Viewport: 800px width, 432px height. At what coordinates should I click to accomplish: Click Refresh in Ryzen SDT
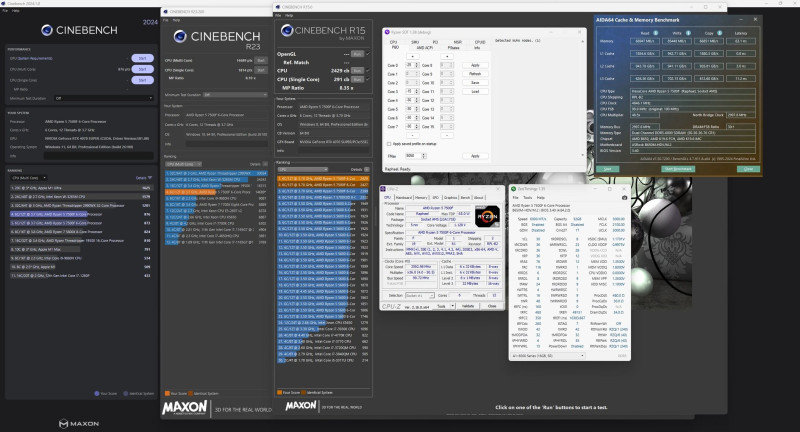[x=475, y=74]
